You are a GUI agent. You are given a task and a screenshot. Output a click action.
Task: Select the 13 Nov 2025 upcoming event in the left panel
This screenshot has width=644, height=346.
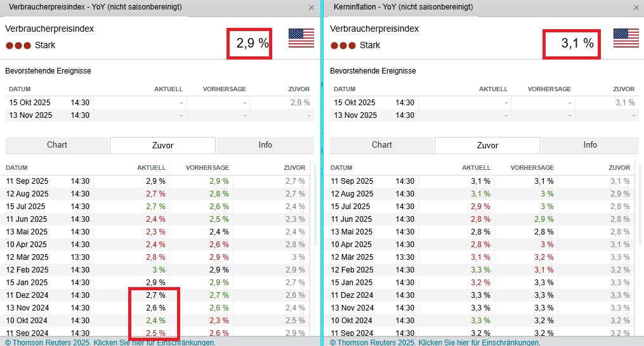[159, 115]
